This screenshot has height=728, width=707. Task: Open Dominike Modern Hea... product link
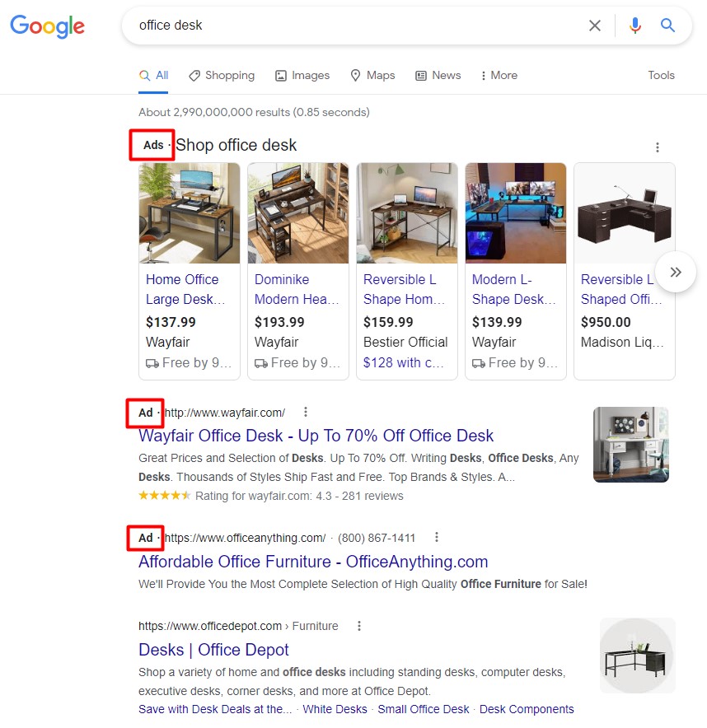(x=297, y=289)
